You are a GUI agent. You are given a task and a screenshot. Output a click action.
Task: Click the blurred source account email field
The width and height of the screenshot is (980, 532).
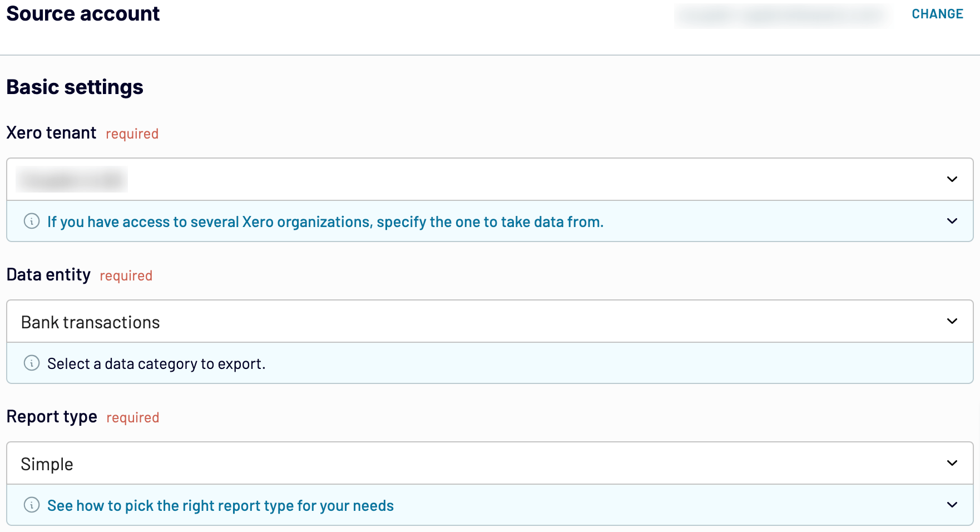781,16
